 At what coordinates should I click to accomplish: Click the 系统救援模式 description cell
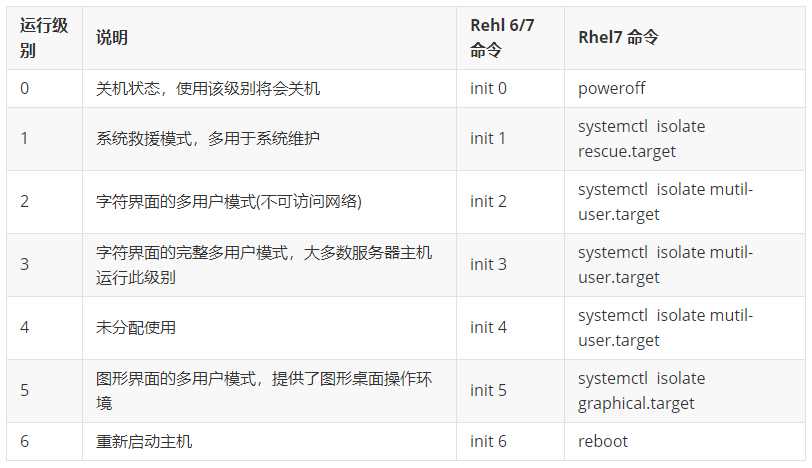coord(269,139)
